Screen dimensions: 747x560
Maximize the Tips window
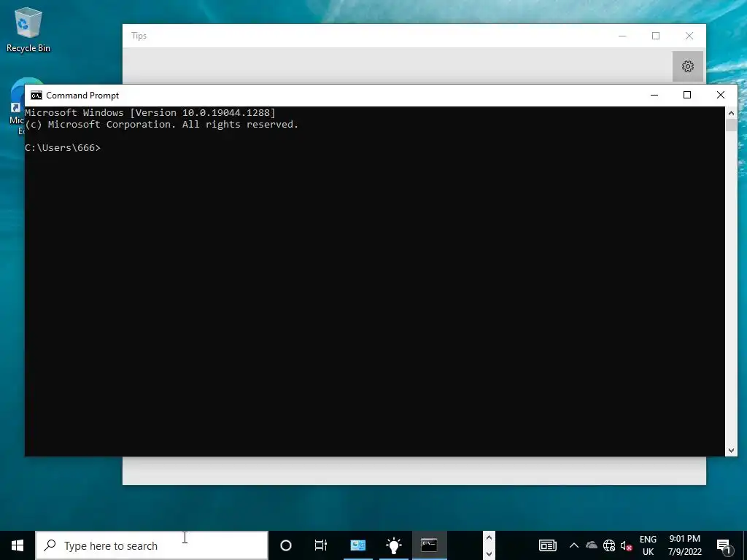coord(656,36)
